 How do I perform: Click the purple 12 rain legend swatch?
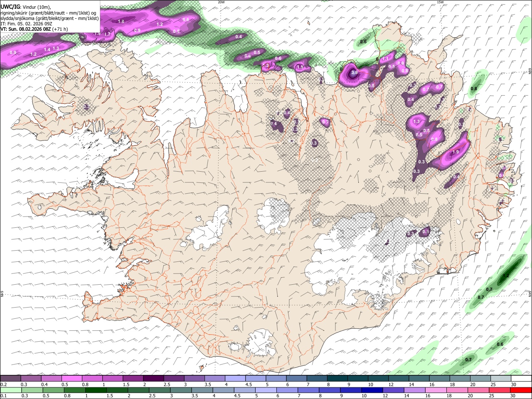pos(393,390)
